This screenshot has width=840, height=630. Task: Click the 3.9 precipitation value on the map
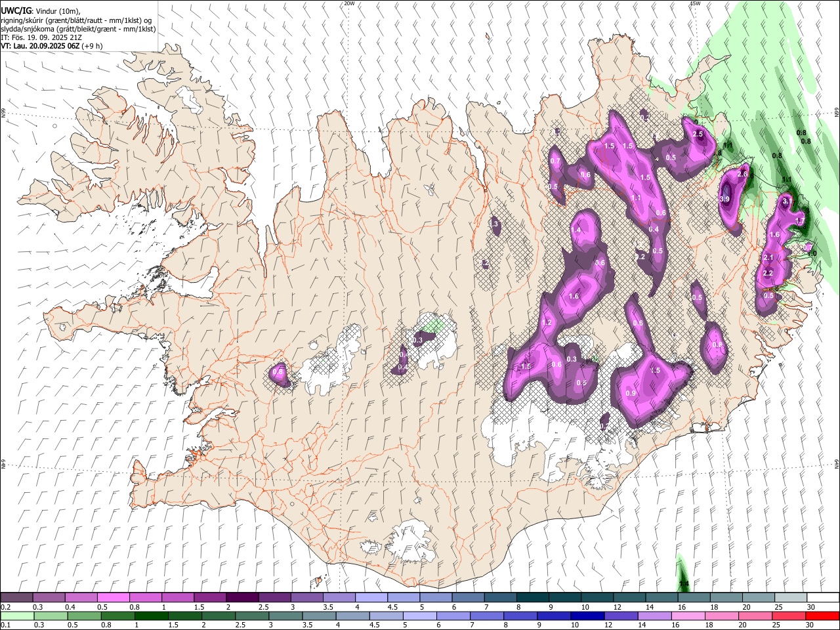click(x=724, y=199)
